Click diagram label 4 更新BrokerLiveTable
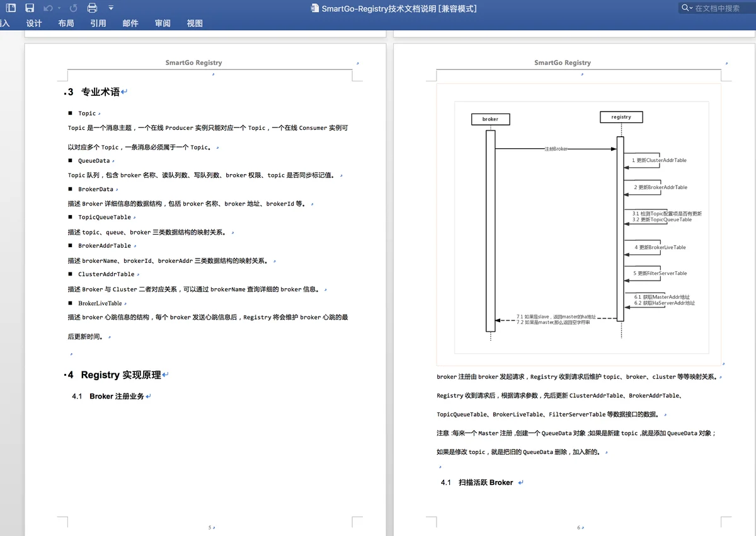 (x=660, y=247)
